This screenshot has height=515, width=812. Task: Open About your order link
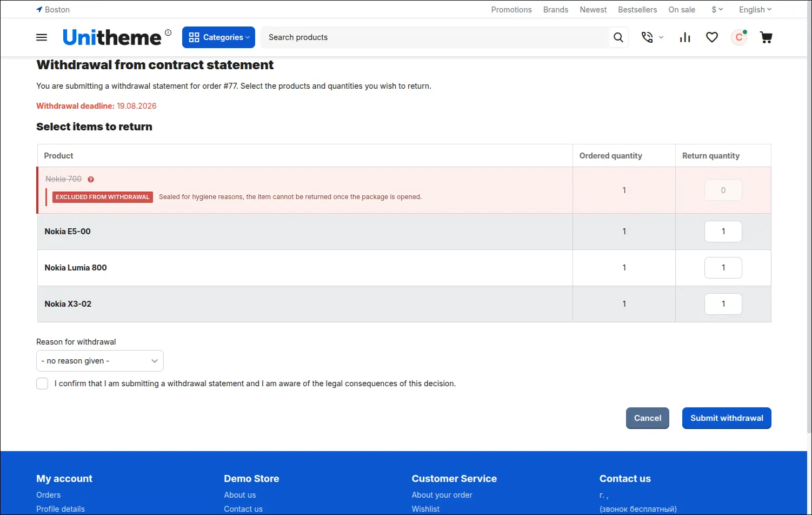pyautogui.click(x=442, y=495)
